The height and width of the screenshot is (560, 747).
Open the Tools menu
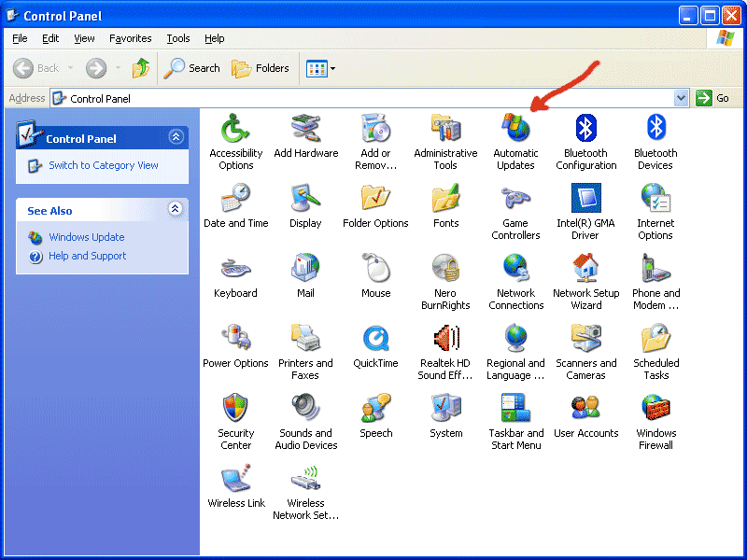(x=178, y=38)
